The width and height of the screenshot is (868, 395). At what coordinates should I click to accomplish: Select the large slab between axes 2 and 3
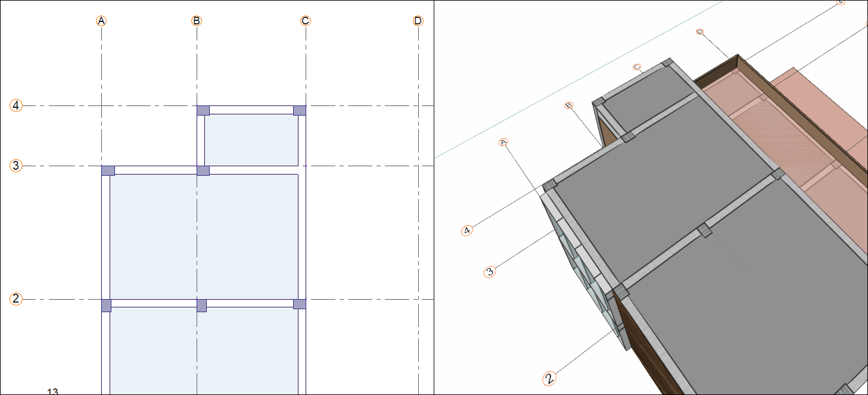(x=204, y=237)
